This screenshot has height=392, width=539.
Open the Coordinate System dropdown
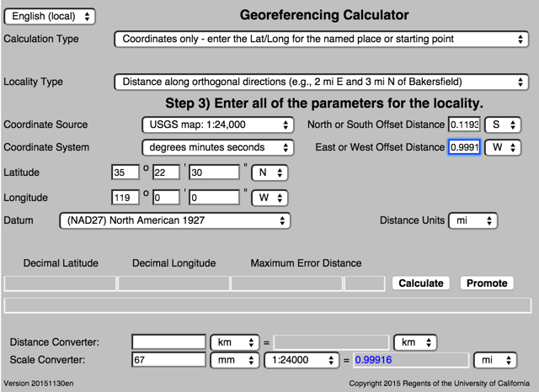pyautogui.click(x=216, y=147)
